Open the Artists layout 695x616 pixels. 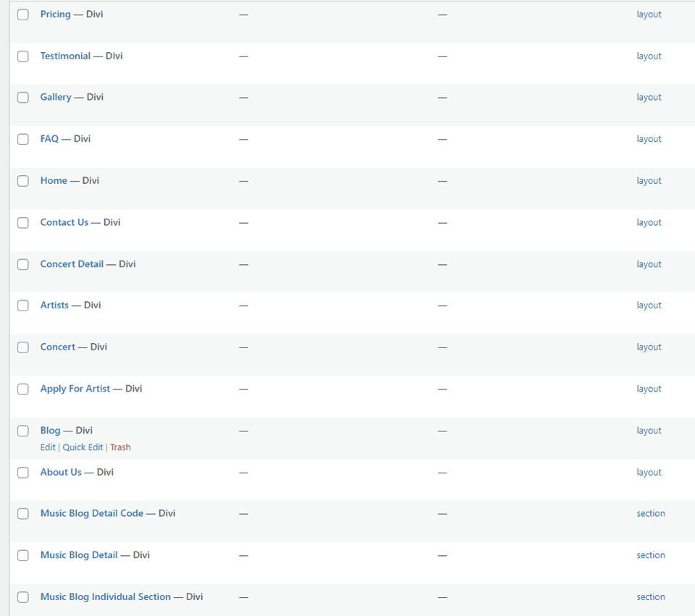[x=54, y=305]
